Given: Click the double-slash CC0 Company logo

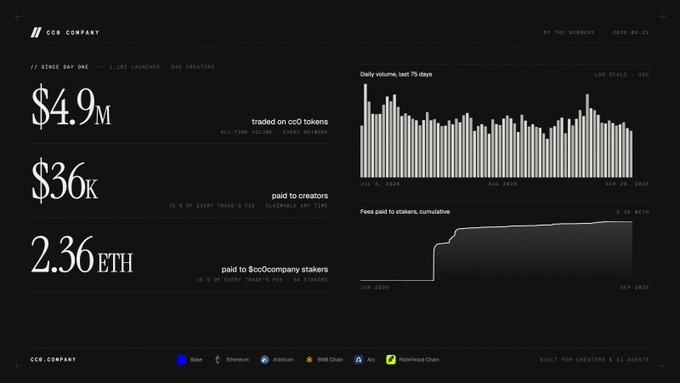Looking at the screenshot, I should (x=36, y=33).
